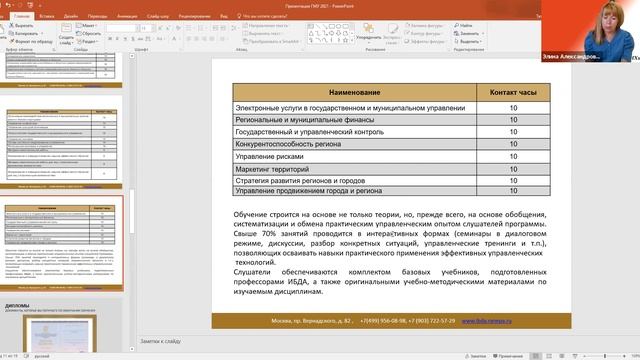Click the Tell Me search box in ribbon
The height and width of the screenshot is (360, 640).
point(262,16)
